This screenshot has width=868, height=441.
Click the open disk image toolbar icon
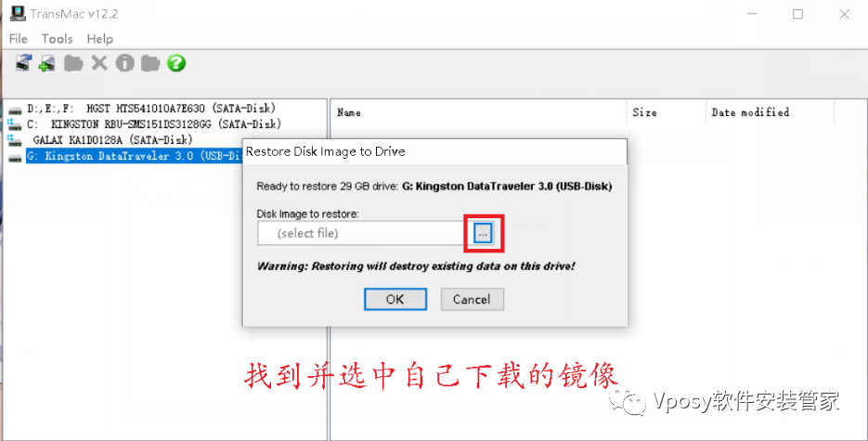[x=23, y=62]
